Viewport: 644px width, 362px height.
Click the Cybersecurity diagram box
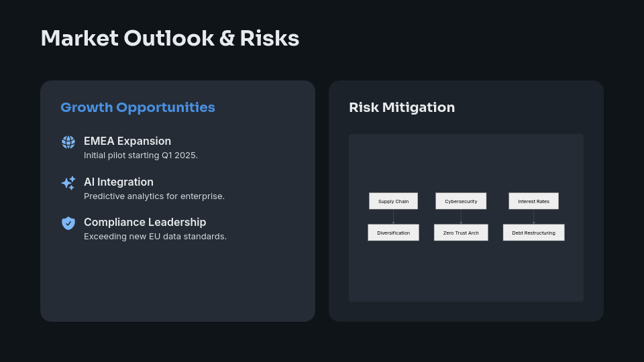click(461, 201)
